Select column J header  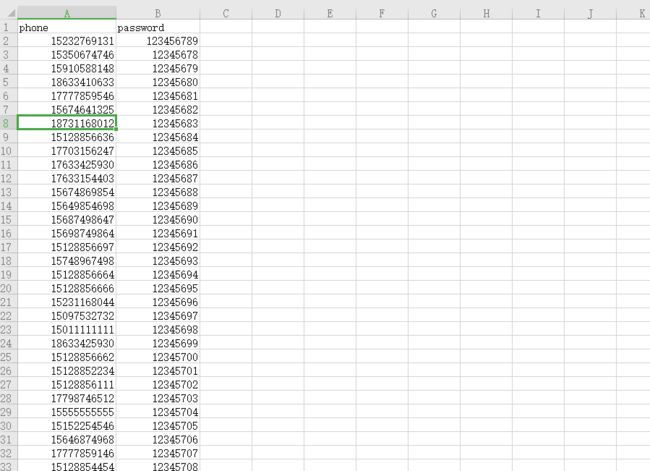(590, 13)
